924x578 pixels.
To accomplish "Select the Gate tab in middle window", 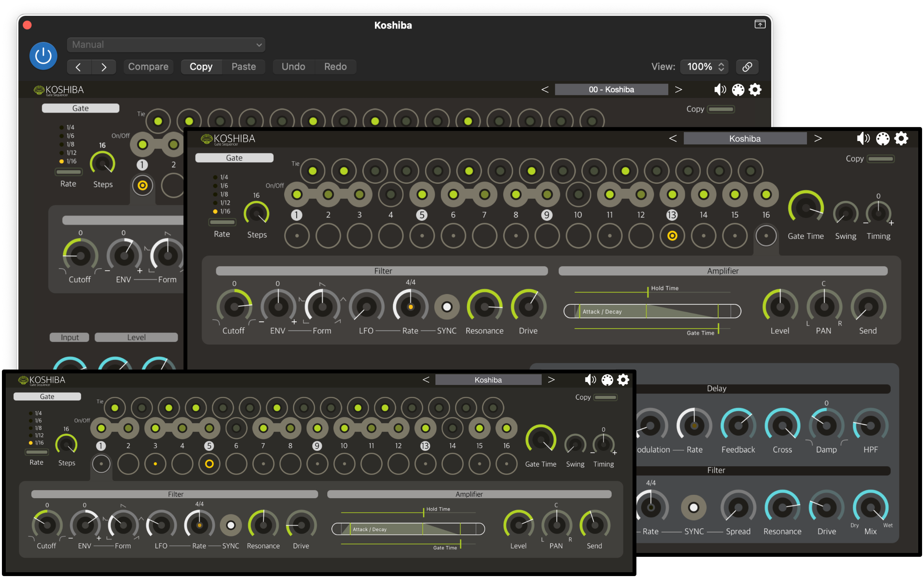I will pos(234,158).
